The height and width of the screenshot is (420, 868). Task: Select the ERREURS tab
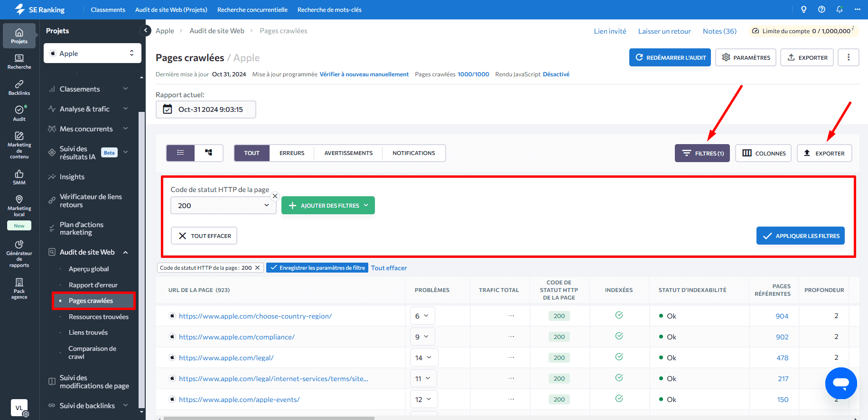tap(292, 153)
